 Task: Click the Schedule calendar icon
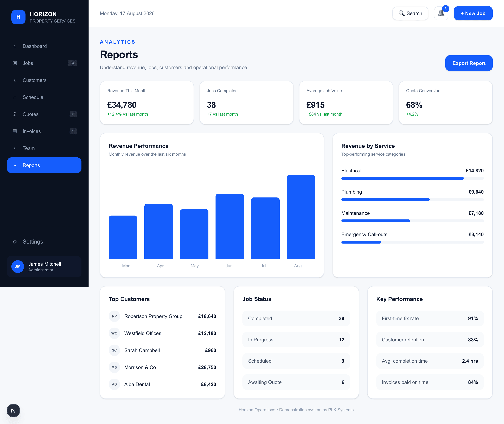pyautogui.click(x=15, y=98)
